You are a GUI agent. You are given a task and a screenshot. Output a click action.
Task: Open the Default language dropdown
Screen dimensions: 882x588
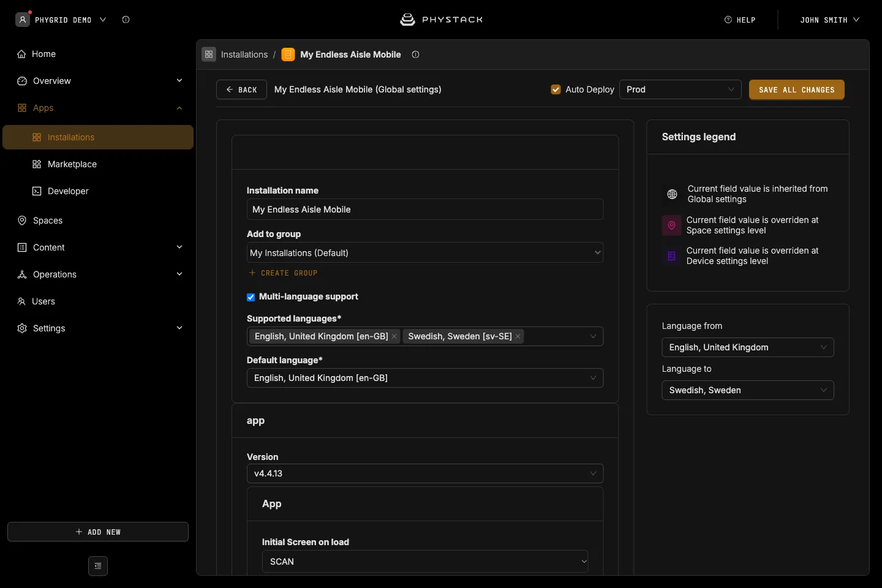pyautogui.click(x=425, y=378)
